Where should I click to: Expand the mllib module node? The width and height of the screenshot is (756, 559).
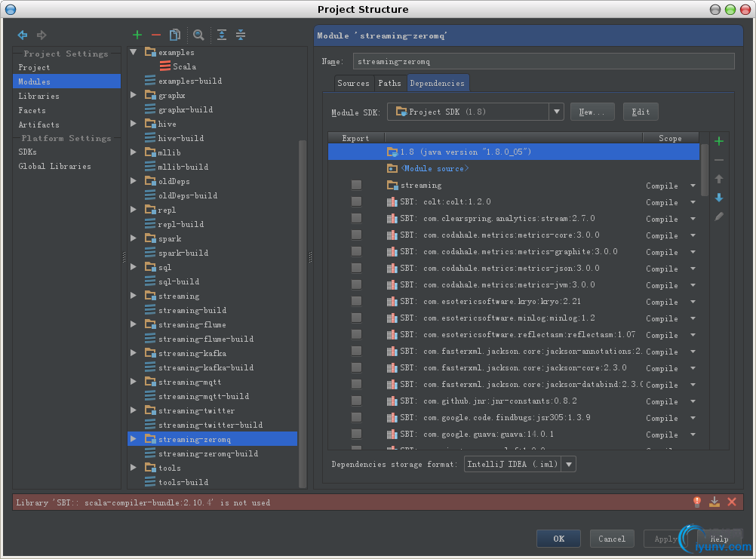click(134, 152)
